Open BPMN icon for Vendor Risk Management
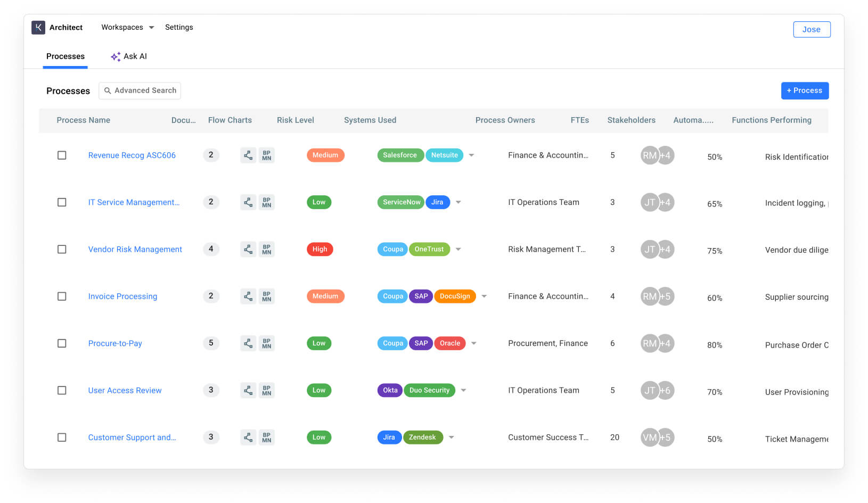This screenshot has height=503, width=868. (x=267, y=249)
